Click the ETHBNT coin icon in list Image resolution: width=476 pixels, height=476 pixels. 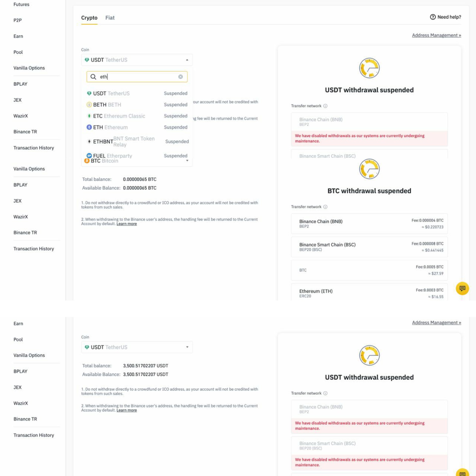click(x=89, y=141)
